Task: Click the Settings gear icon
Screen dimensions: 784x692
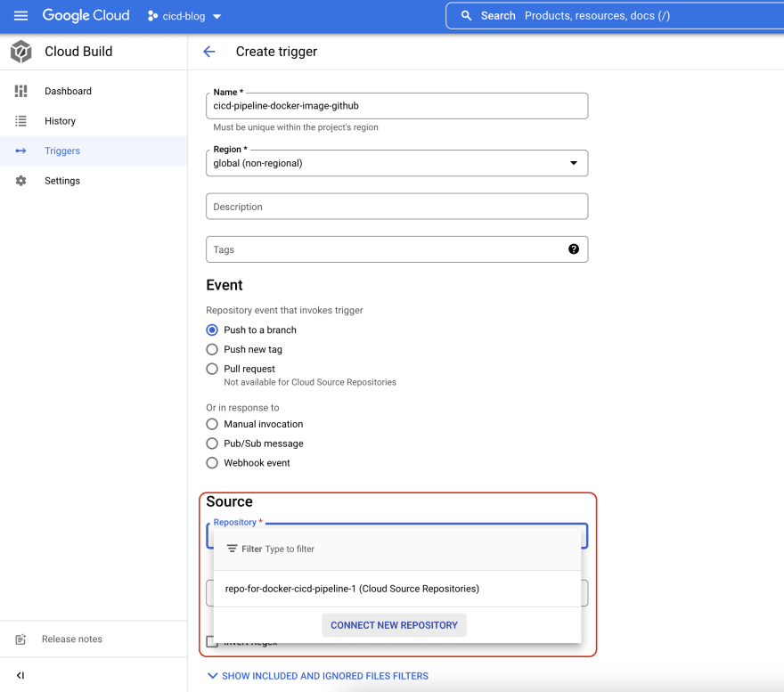Action: point(20,181)
